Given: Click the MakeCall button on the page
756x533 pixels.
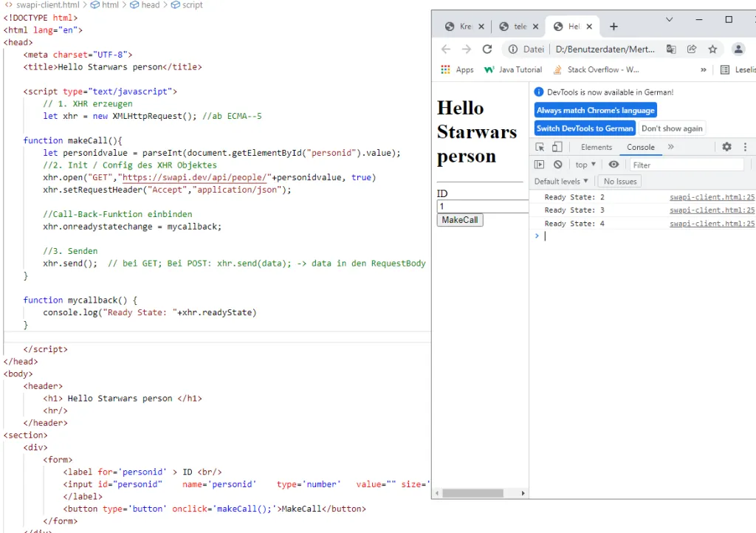Looking at the screenshot, I should 460,220.
